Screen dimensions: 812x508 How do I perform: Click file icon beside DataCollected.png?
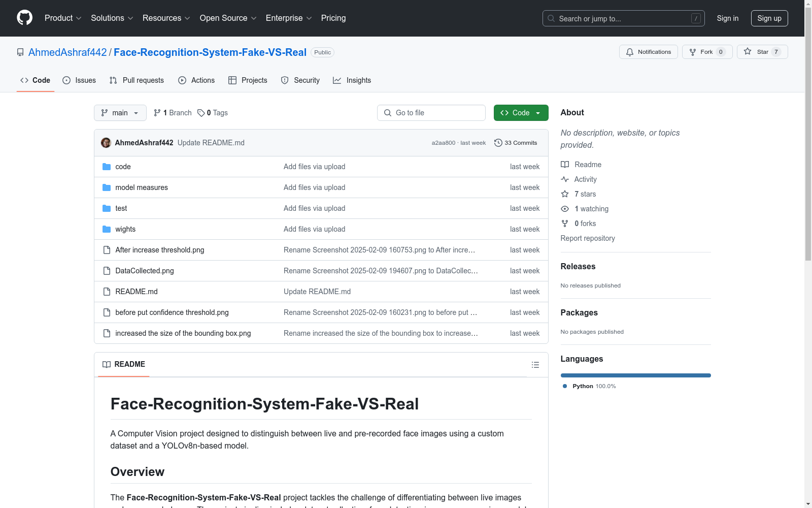point(107,271)
